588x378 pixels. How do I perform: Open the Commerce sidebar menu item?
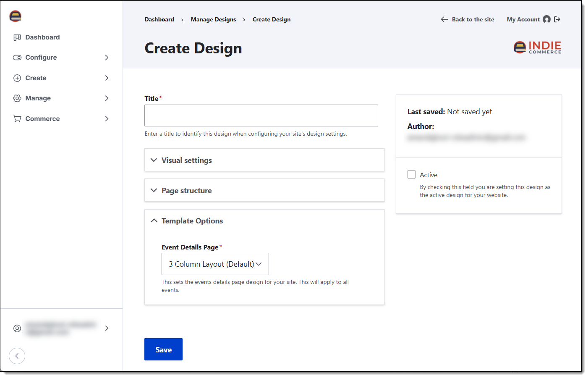click(x=42, y=119)
